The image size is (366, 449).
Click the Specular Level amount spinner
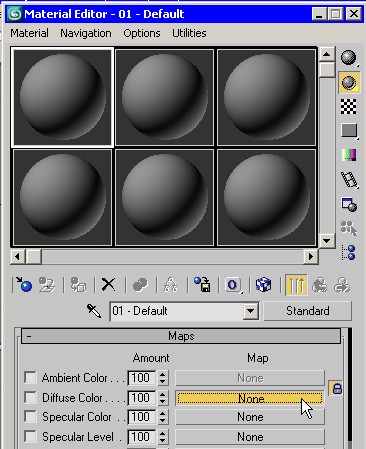click(162, 436)
